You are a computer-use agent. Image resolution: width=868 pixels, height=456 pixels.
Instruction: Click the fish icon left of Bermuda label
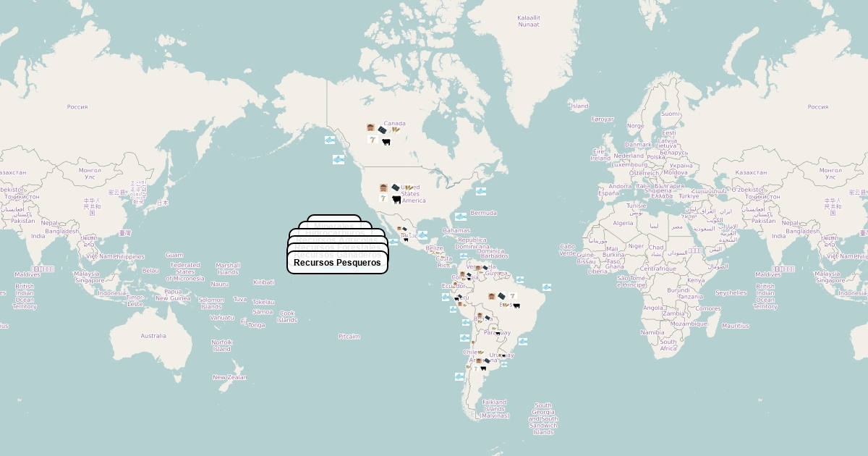point(461,216)
